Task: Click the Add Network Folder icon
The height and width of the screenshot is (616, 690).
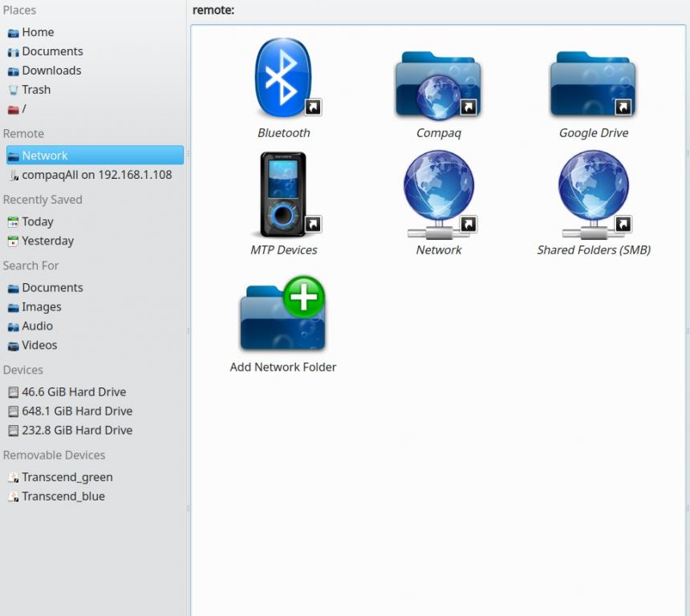Action: tap(282, 315)
